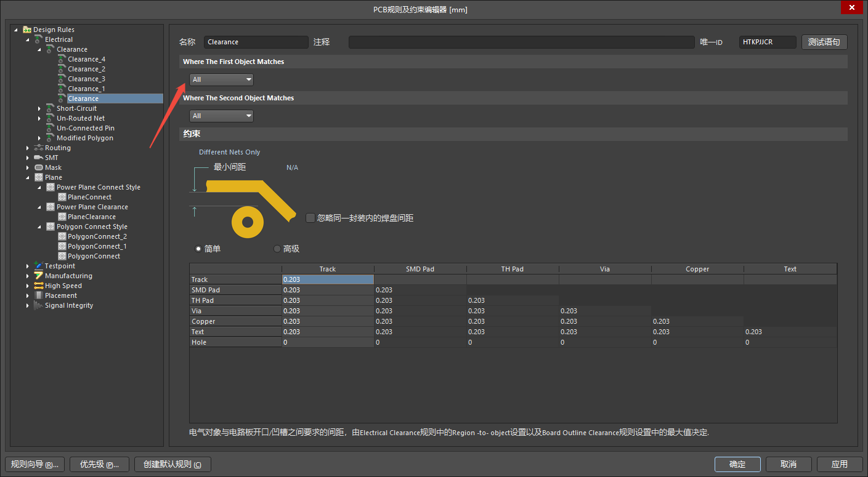Click the Design Rules root folder icon
Screen dimensions: 868x477
[x=27, y=30]
